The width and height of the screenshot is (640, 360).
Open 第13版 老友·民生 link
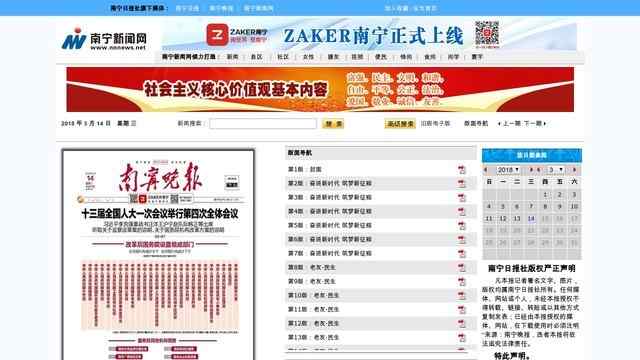click(313, 337)
